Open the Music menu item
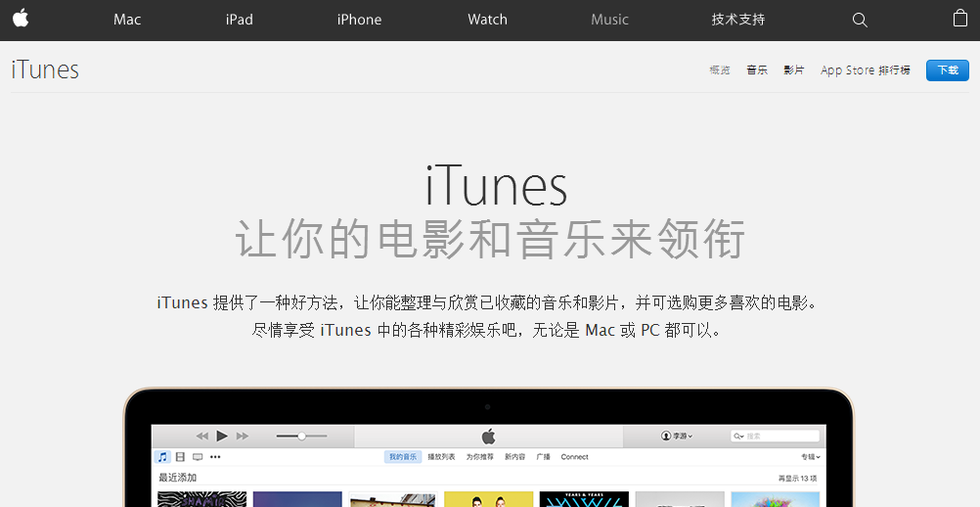 [x=610, y=20]
